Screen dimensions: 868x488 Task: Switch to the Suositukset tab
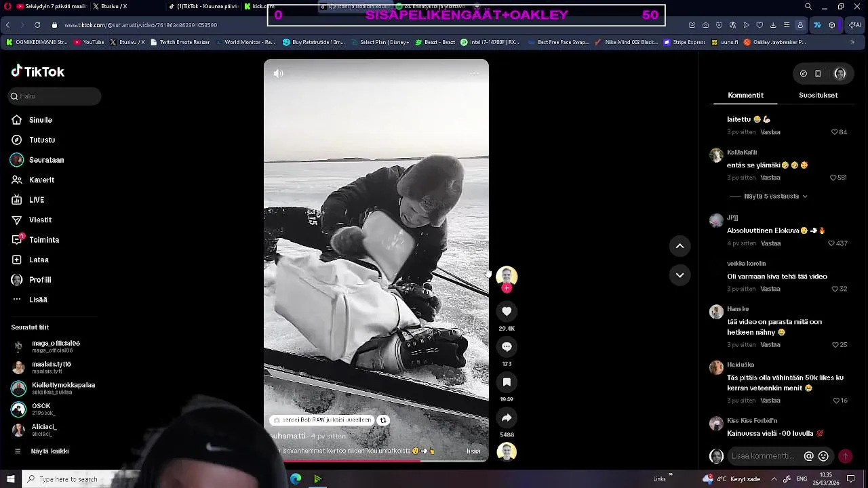coord(818,96)
